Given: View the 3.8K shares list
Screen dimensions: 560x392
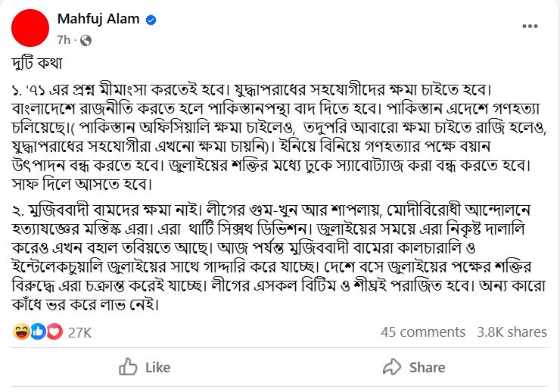Looking at the screenshot, I should (x=512, y=332).
